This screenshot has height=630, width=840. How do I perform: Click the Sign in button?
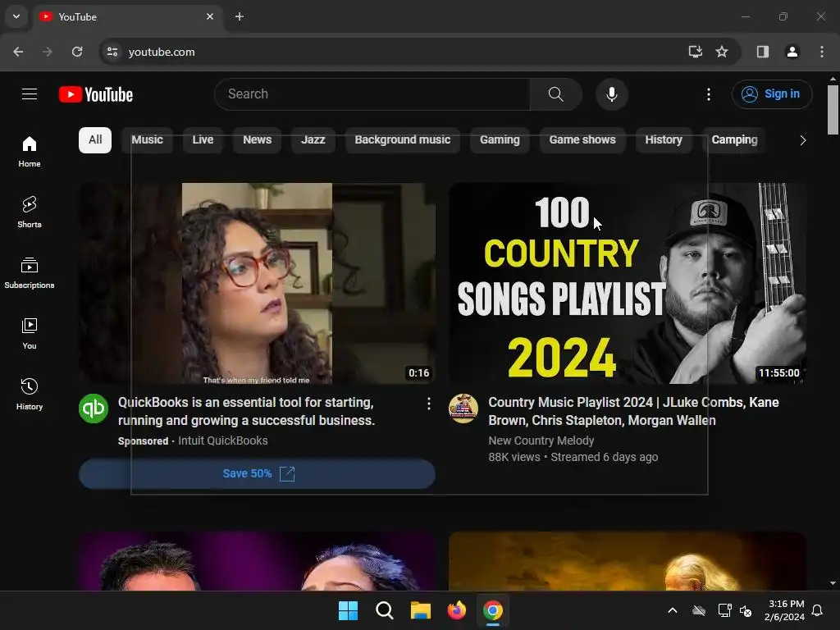point(771,94)
